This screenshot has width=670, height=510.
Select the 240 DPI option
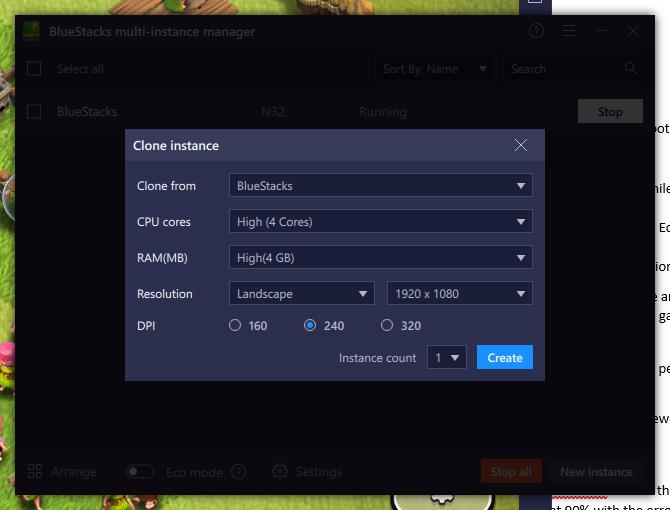tap(310, 325)
